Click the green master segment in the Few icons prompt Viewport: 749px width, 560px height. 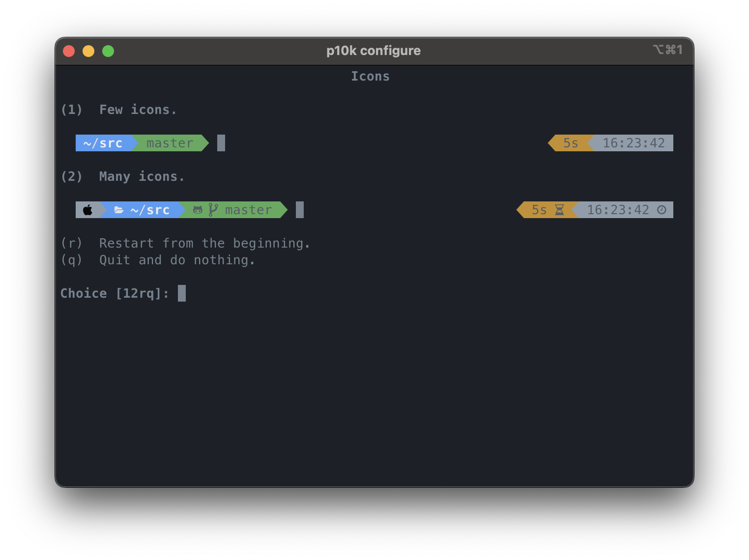coord(170,143)
